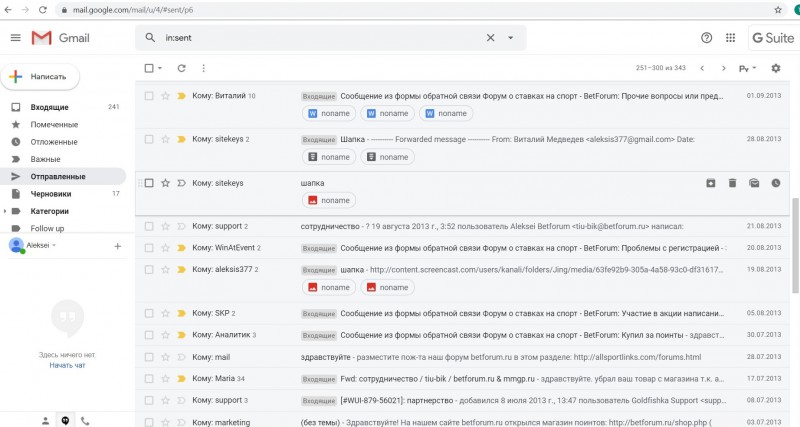Viewport: 800px width, 427px height.
Task: Open first noname Word attachment for Виталий message
Action: point(329,113)
